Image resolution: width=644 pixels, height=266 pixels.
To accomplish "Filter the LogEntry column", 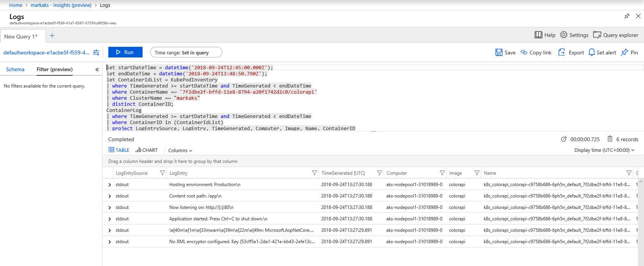I will click(314, 173).
